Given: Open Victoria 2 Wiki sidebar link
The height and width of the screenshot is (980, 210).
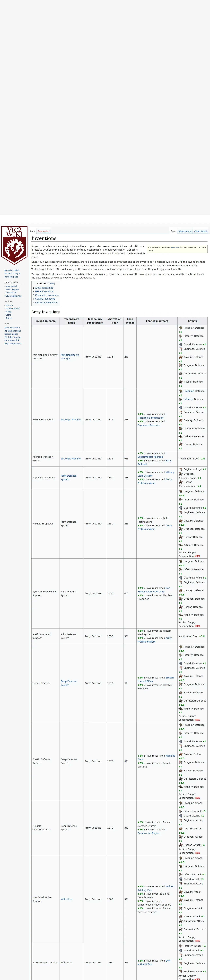Looking at the screenshot, I should pyautogui.click(x=11, y=270).
